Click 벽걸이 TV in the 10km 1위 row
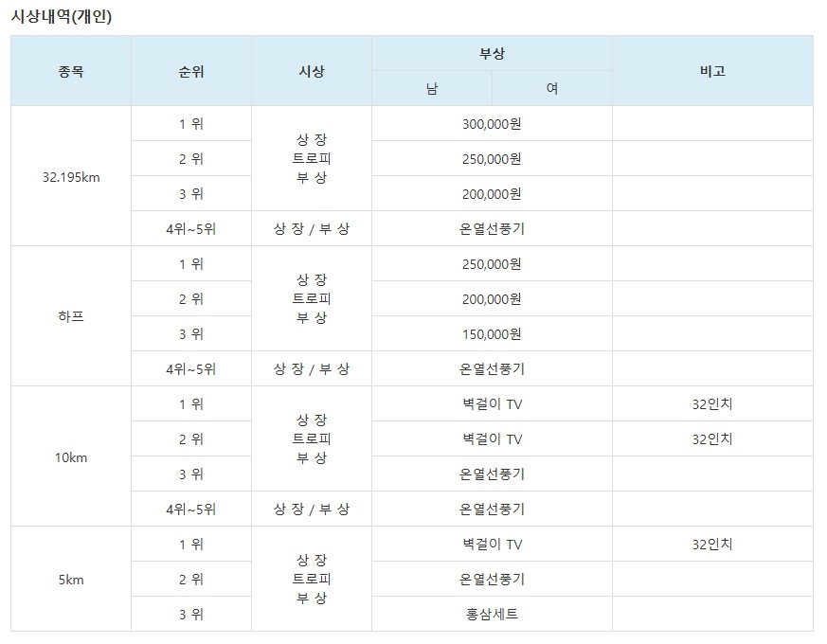The image size is (827, 644). [492, 404]
